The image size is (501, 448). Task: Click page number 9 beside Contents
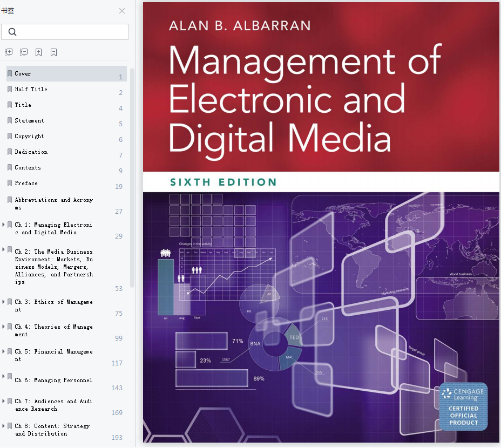point(120,171)
